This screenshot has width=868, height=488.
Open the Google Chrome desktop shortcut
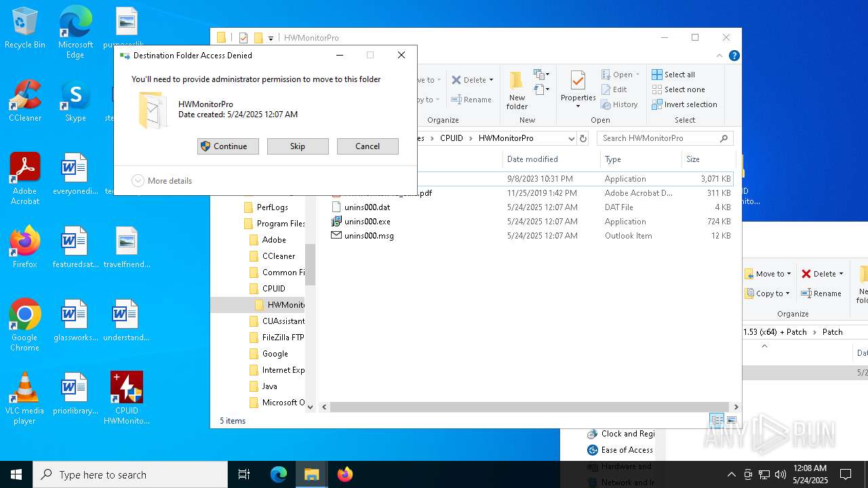[x=25, y=325]
